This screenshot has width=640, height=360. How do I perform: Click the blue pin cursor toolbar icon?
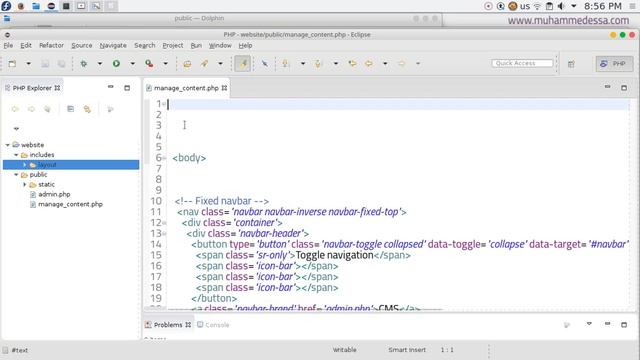point(264,64)
